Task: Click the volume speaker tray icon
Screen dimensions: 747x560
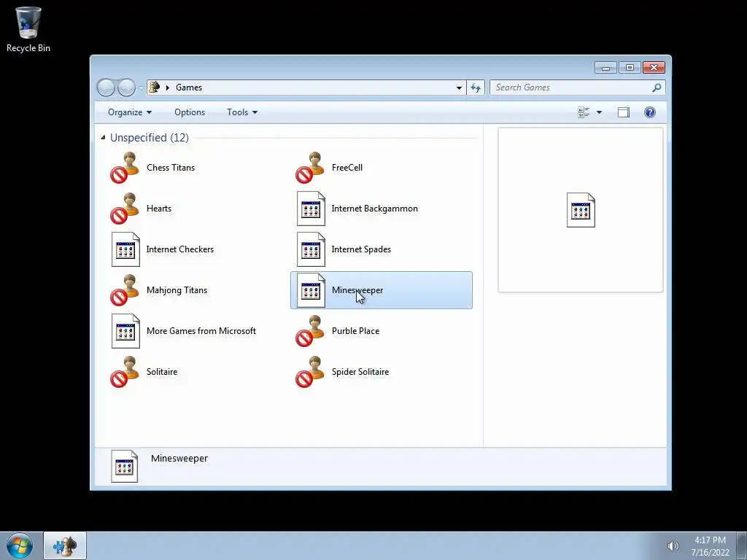Action: [x=672, y=546]
